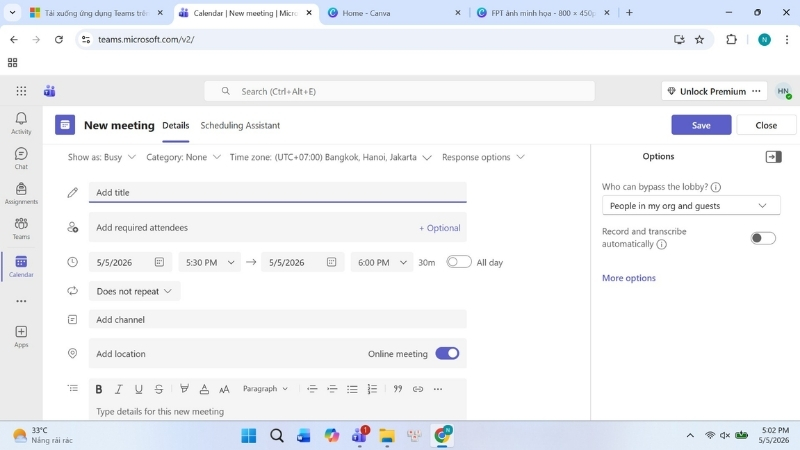
Task: Insert a bulleted list
Action: pos(352,389)
